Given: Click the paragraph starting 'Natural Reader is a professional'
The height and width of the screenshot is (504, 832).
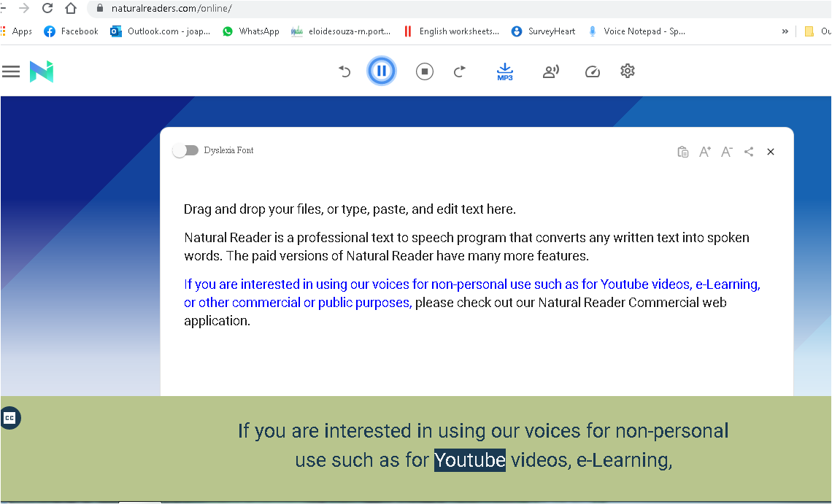Looking at the screenshot, I should [466, 247].
